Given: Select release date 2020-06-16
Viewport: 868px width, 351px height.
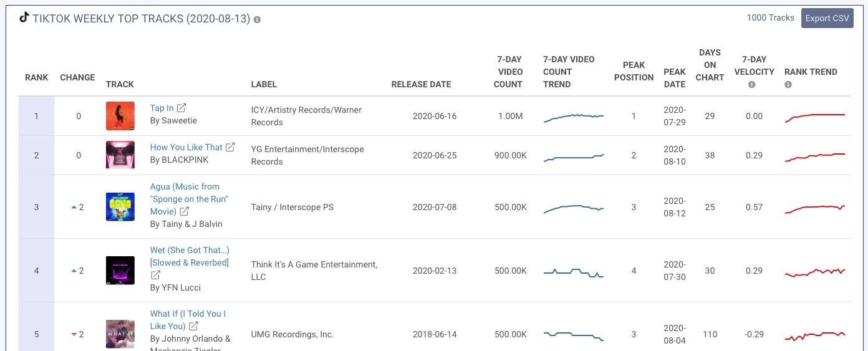Looking at the screenshot, I should point(435,116).
